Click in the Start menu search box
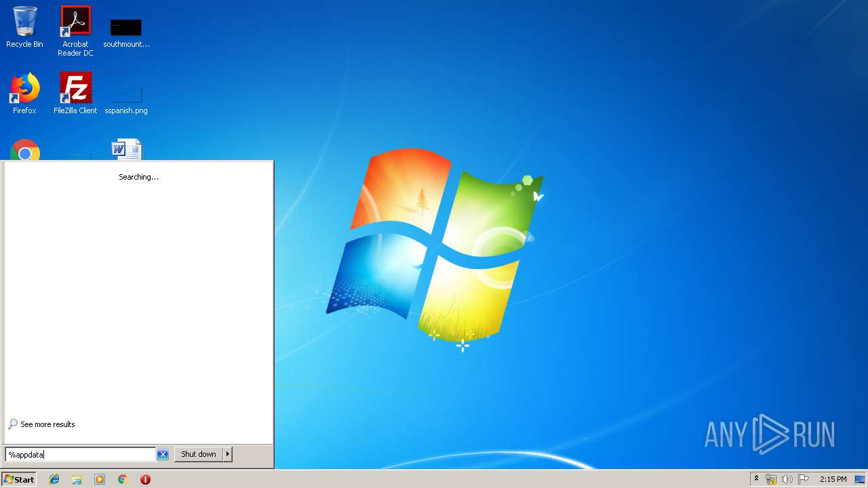The image size is (868, 488). coord(80,454)
